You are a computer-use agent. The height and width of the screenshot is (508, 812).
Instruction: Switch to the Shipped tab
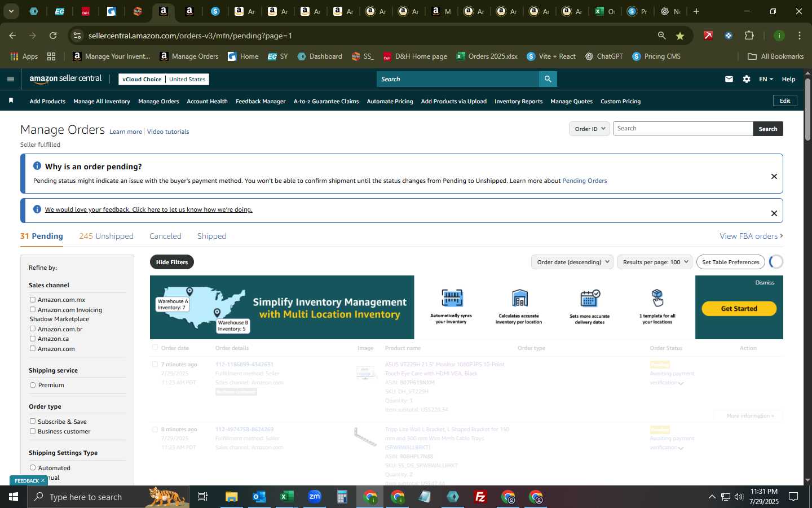(211, 236)
